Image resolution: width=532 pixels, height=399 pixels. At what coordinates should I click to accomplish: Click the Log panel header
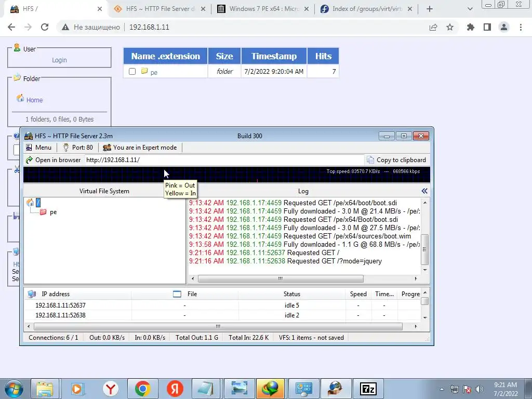(x=303, y=191)
